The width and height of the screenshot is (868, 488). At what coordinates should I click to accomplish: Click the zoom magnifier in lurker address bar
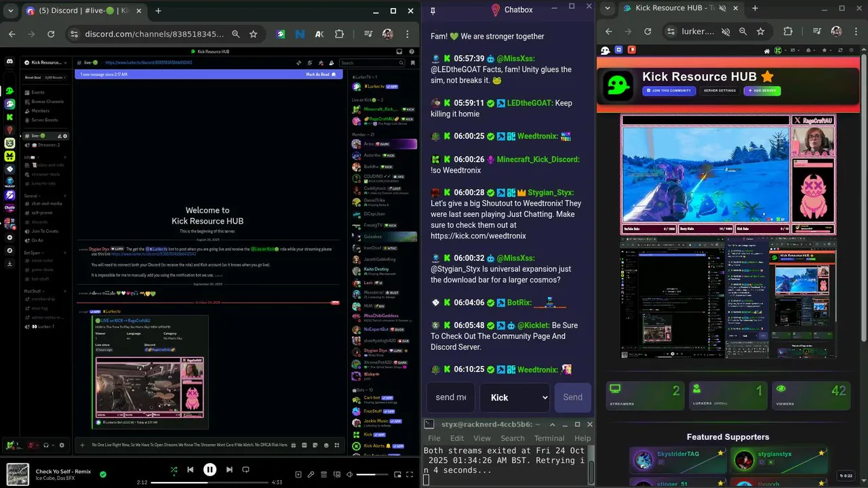(743, 31)
